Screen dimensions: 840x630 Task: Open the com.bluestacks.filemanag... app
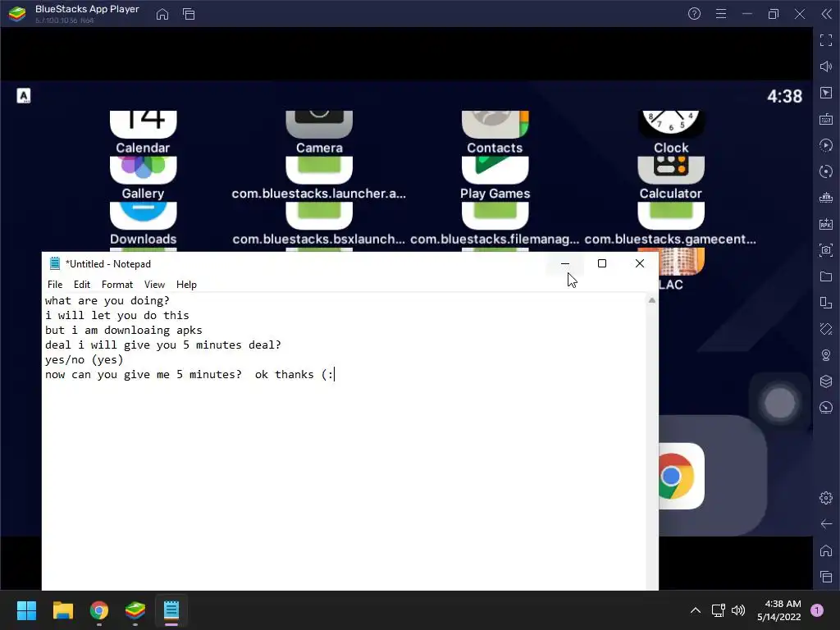tap(495, 224)
